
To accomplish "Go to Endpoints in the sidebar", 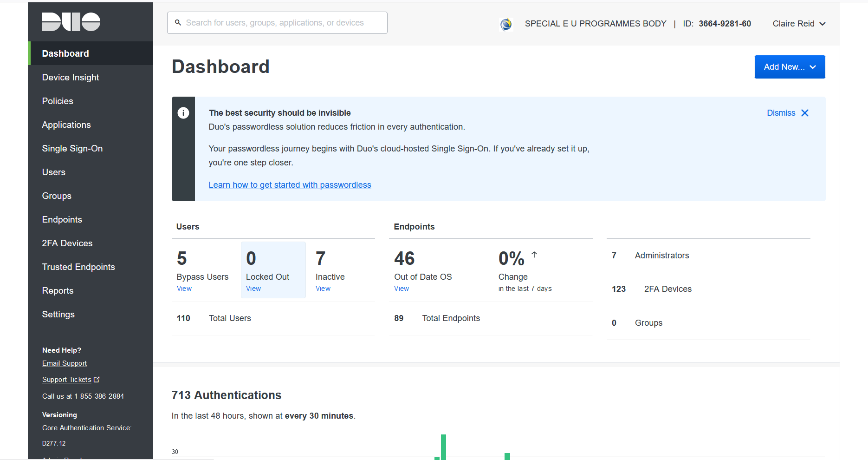I will pos(91,219).
